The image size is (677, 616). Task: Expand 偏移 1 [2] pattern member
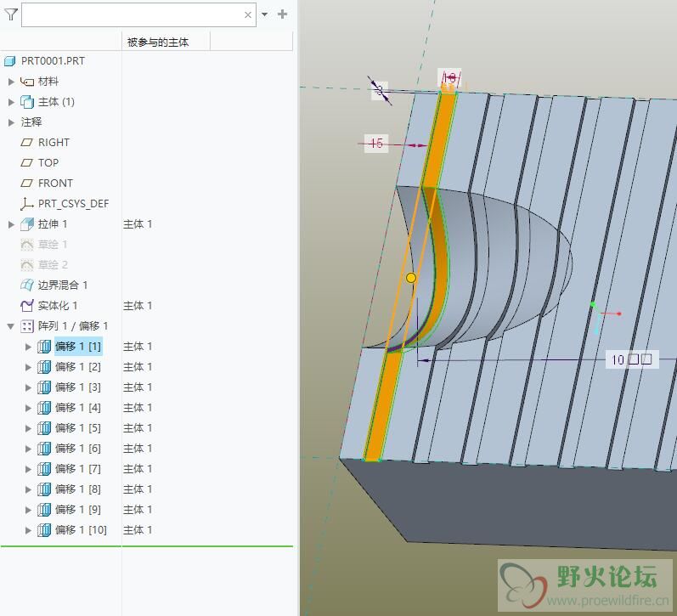point(28,367)
